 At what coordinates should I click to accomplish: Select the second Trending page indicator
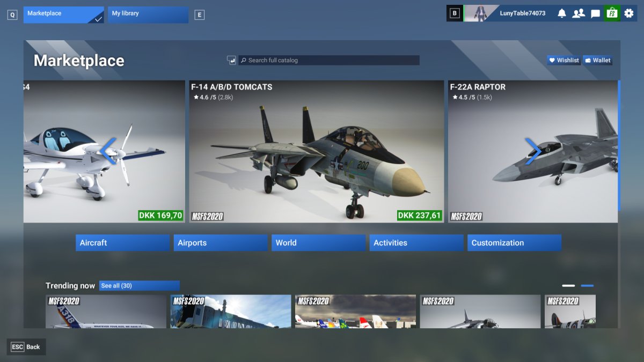click(x=587, y=286)
